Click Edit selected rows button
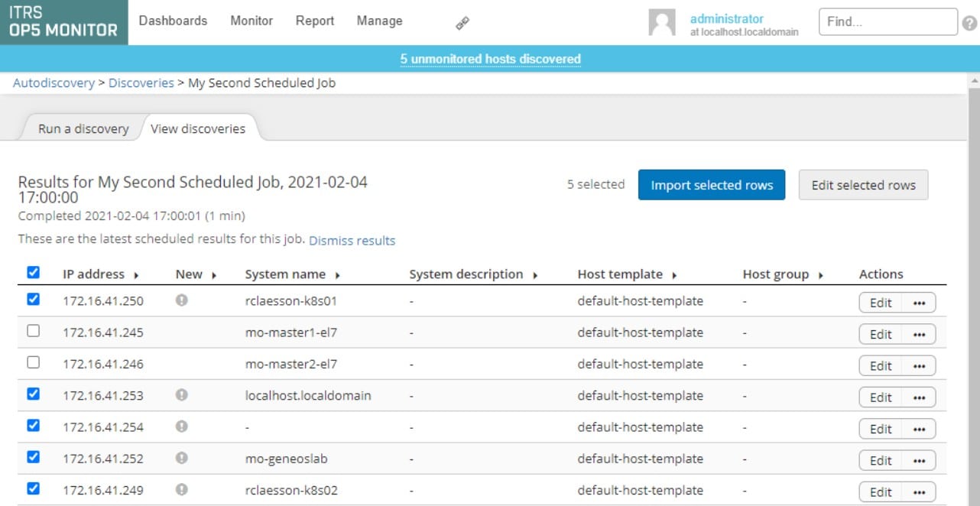Image resolution: width=980 pixels, height=506 pixels. tap(863, 185)
